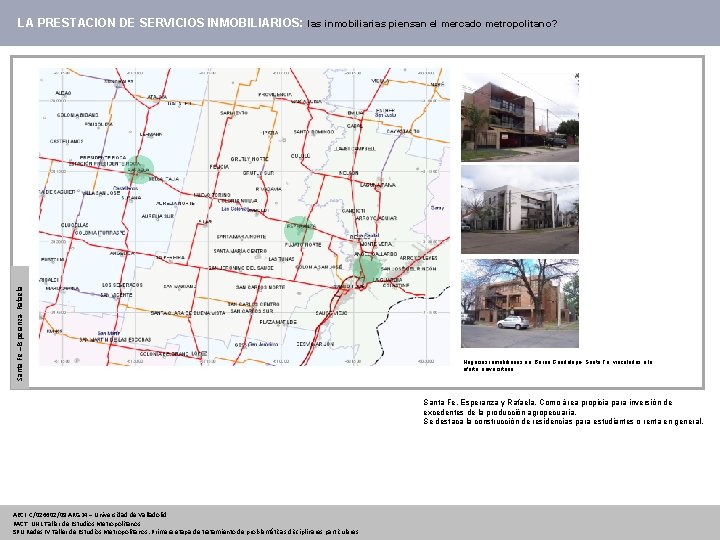The width and height of the screenshot is (720, 540).
Task: Click the 'ALDAO' map label
Action: 63,93
